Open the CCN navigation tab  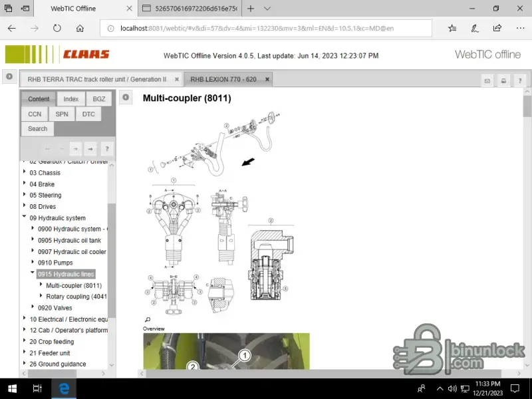click(35, 114)
